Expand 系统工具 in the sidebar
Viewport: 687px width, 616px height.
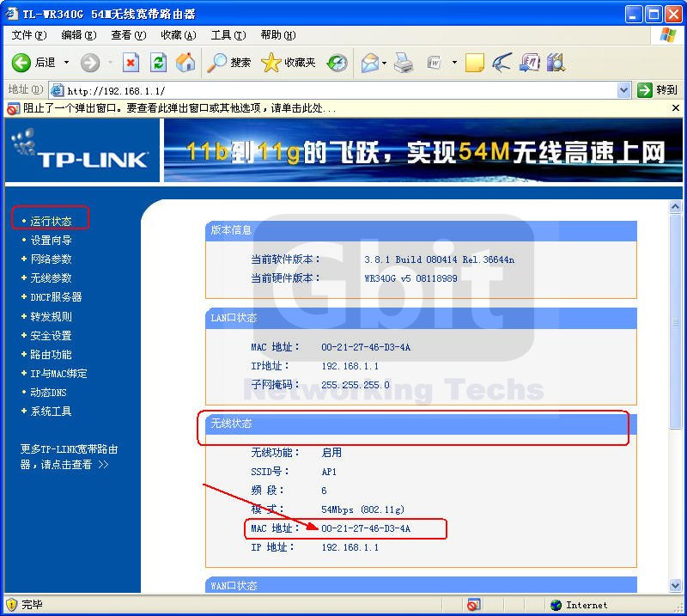(x=51, y=412)
